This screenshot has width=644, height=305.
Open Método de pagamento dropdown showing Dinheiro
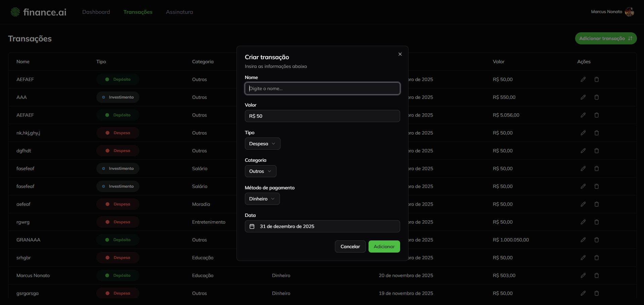point(262,199)
